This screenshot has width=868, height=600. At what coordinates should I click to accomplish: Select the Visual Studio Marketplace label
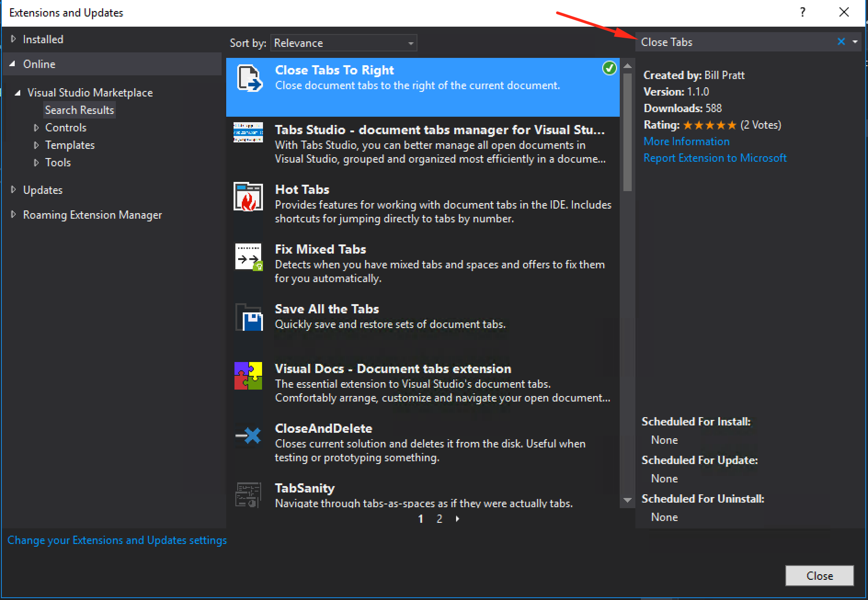(90, 92)
